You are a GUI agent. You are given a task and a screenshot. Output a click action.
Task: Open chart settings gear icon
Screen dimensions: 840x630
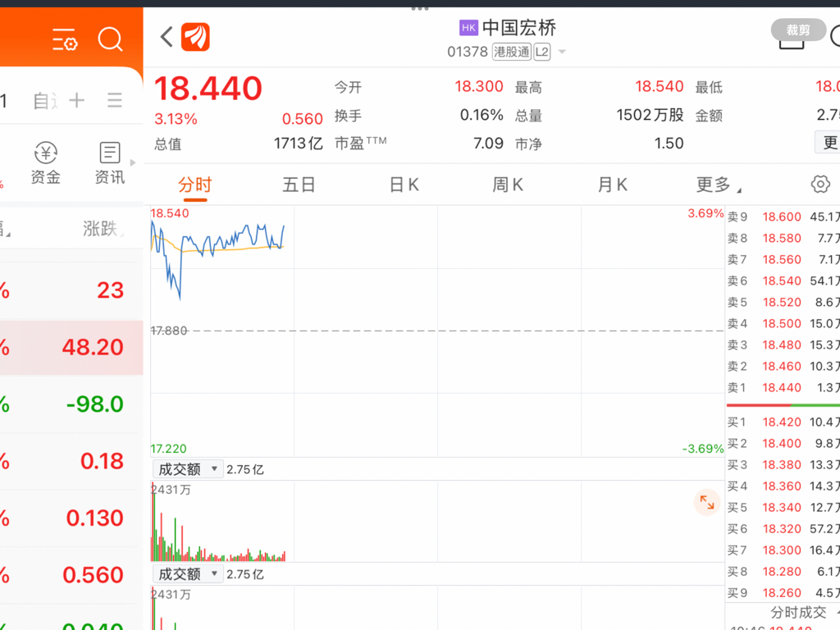(x=820, y=185)
